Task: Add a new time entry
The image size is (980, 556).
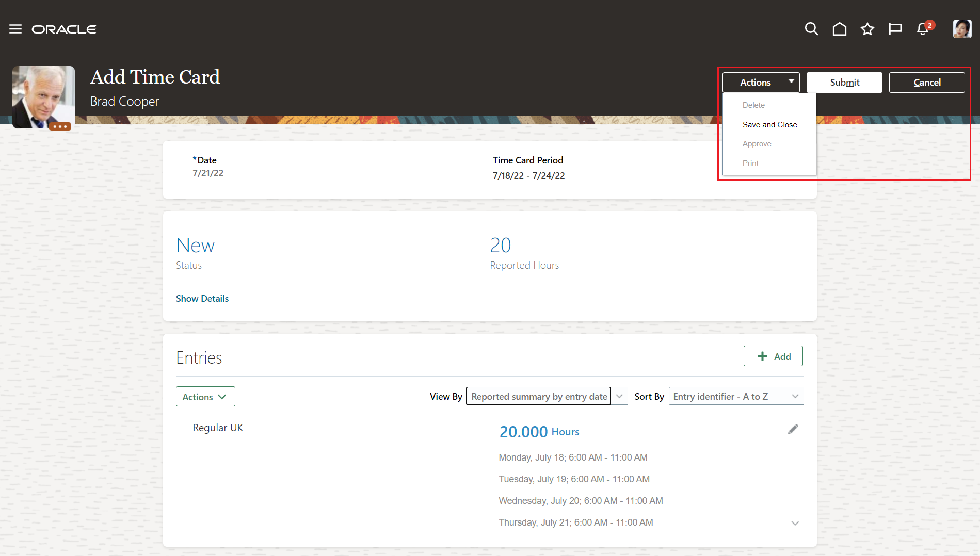Action: point(773,356)
